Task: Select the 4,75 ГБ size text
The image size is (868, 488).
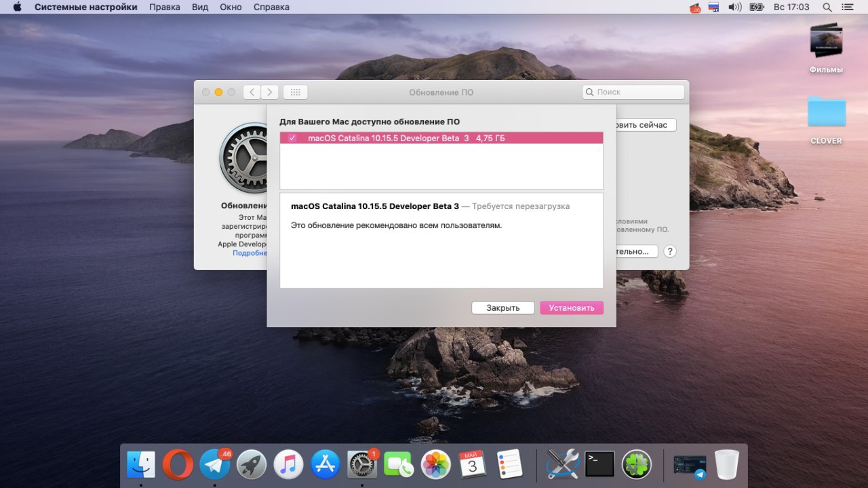Action: tap(490, 138)
